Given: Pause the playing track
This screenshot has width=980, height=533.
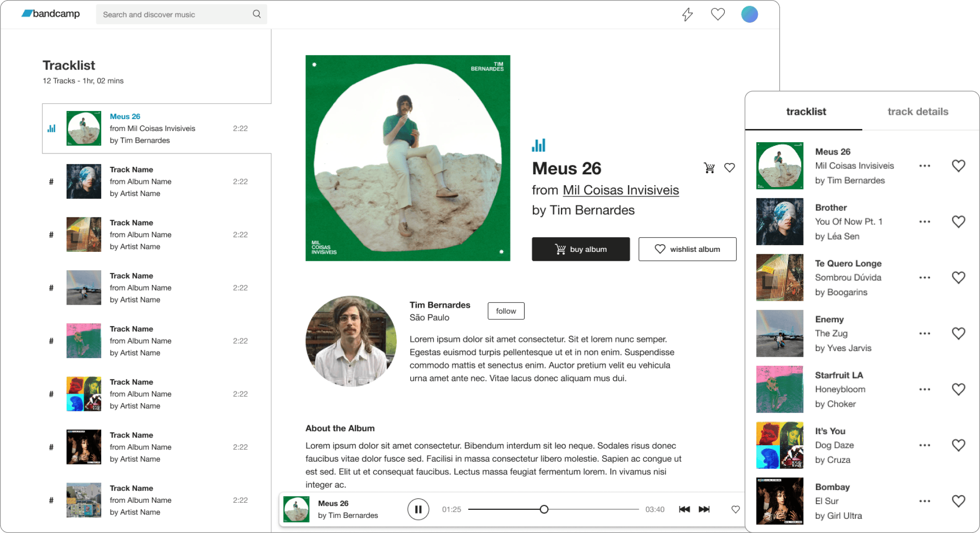Looking at the screenshot, I should (418, 509).
